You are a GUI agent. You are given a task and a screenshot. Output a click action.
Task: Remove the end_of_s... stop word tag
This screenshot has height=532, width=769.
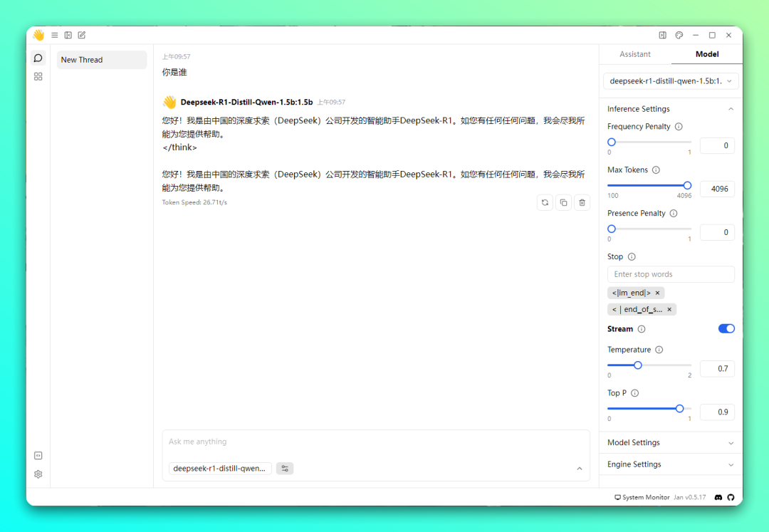669,309
